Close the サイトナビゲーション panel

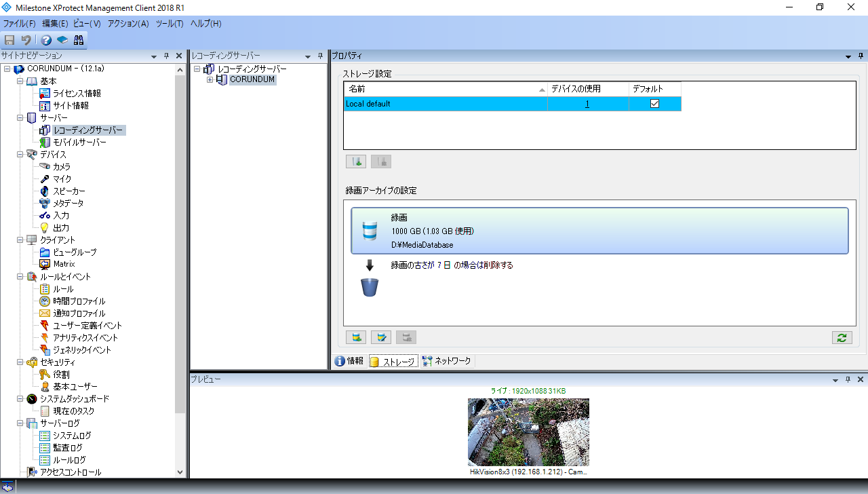point(179,56)
